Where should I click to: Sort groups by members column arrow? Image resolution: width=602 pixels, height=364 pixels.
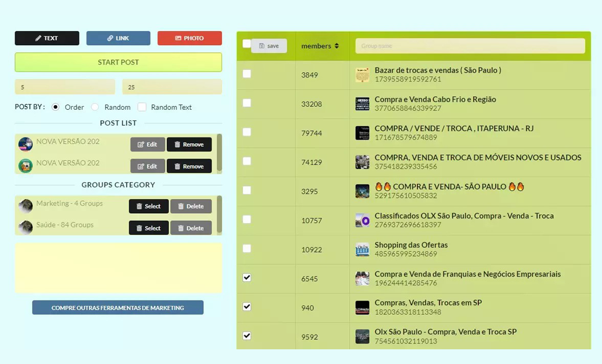(x=337, y=46)
